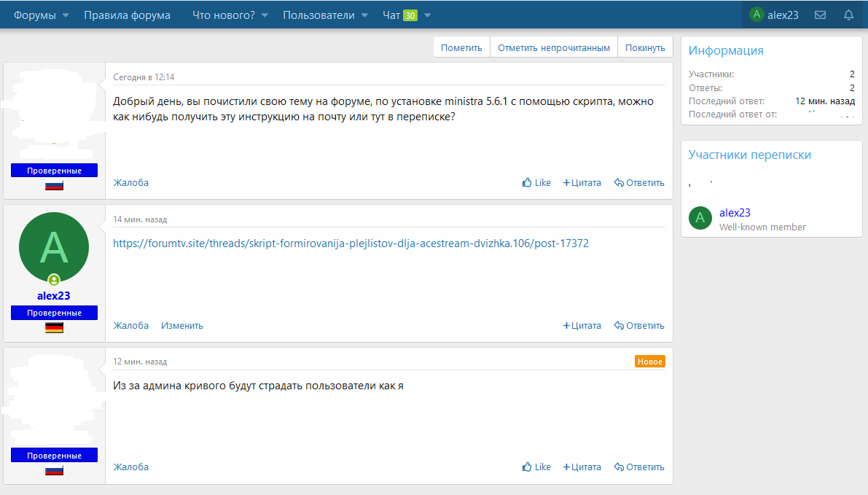This screenshot has height=495, width=868.
Task: Click Проверенные banner in last message
Action: [x=54, y=455]
